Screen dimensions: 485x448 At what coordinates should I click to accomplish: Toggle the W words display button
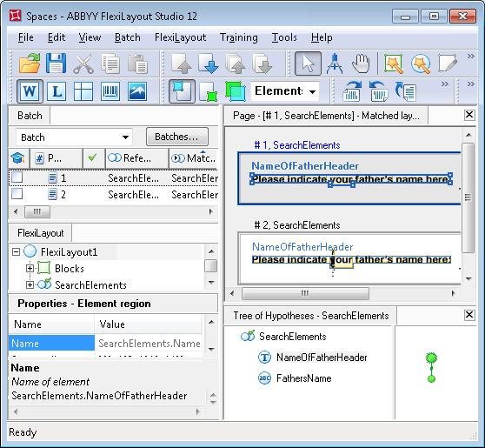[30, 91]
